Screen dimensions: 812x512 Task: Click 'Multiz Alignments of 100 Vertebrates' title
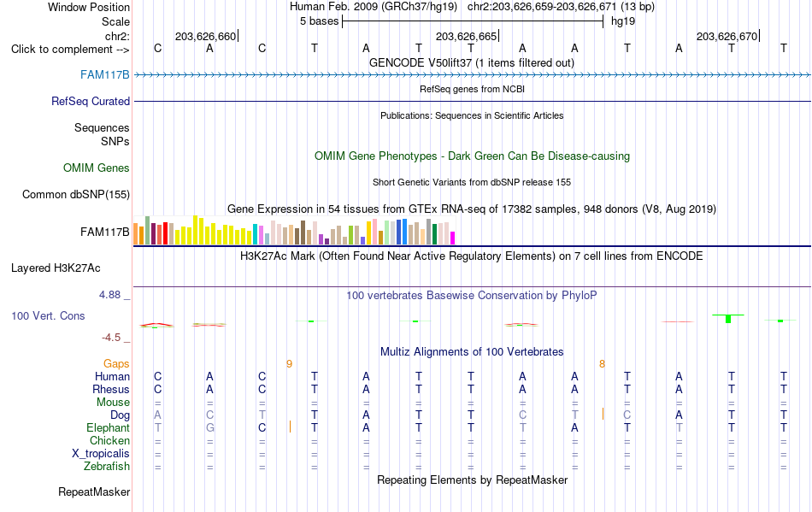tap(472, 351)
